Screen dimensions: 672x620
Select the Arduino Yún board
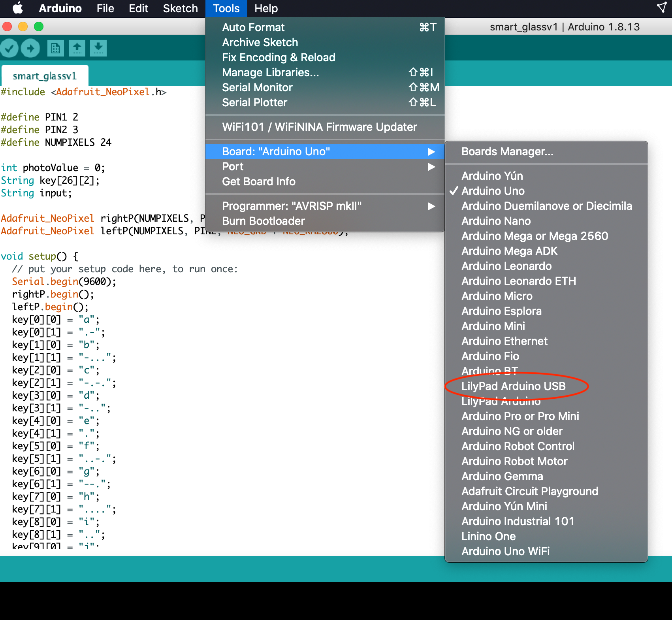pos(546,176)
